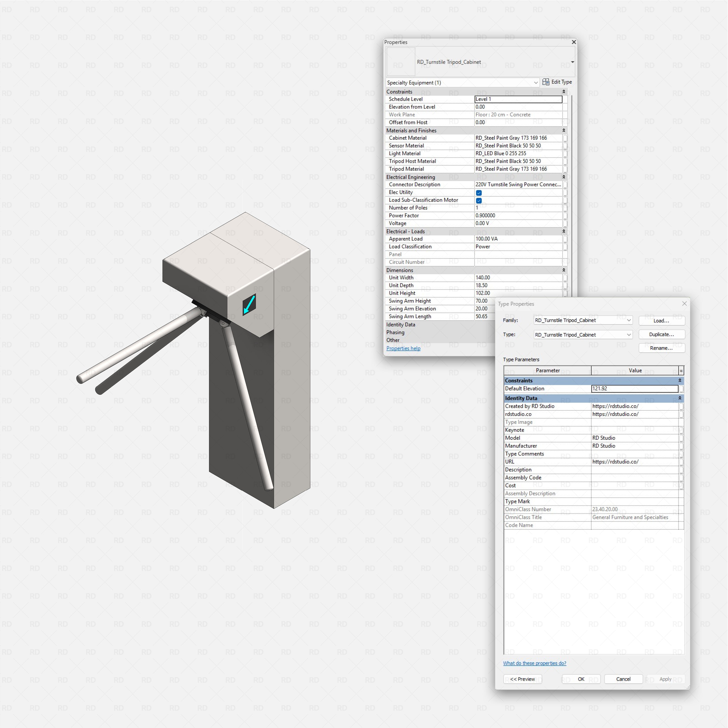Image resolution: width=728 pixels, height=728 pixels.
Task: Close the Type Properties dialog
Action: pos(684,304)
